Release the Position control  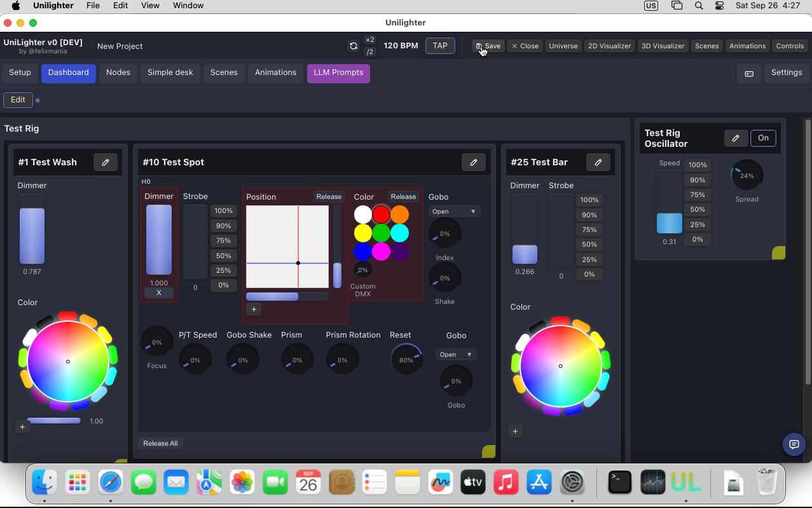click(329, 197)
